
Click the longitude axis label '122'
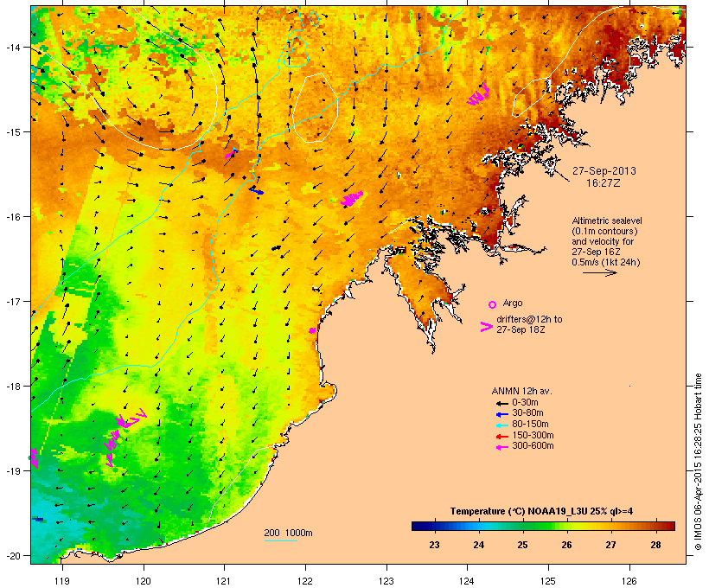click(305, 581)
